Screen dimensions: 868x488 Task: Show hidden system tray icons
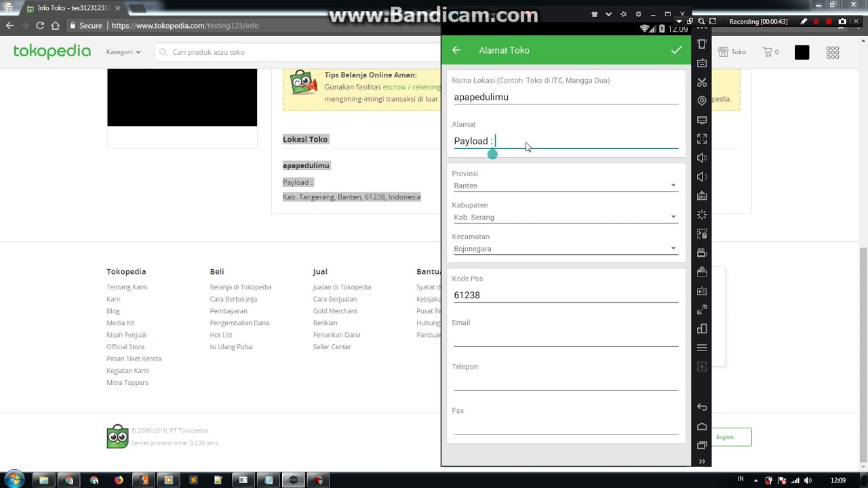(756, 481)
